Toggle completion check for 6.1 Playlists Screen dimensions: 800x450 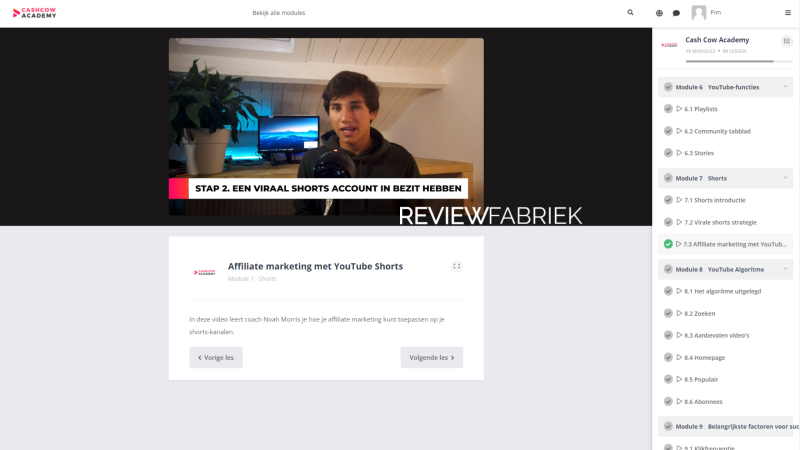(668, 109)
